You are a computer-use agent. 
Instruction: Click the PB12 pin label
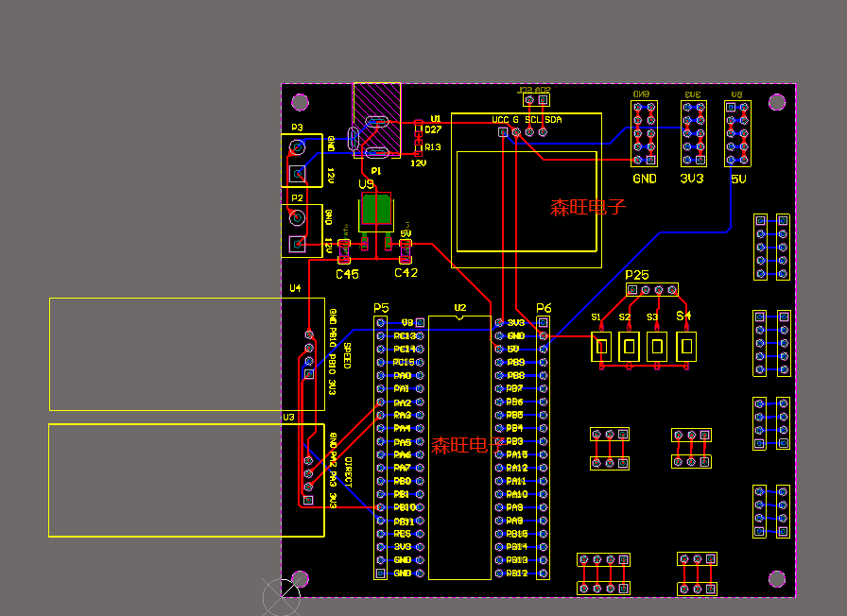[517, 573]
